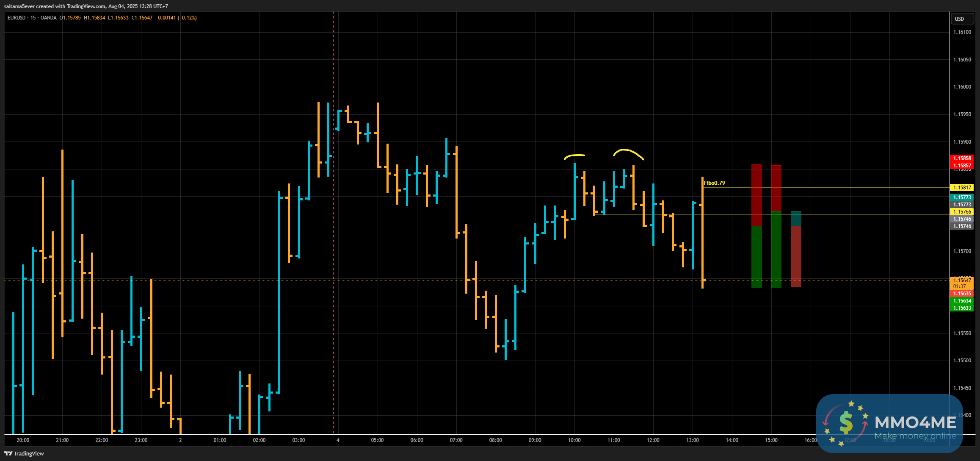Click the bottom green 1.15633 price label
The width and height of the screenshot is (980, 461).
962,308
